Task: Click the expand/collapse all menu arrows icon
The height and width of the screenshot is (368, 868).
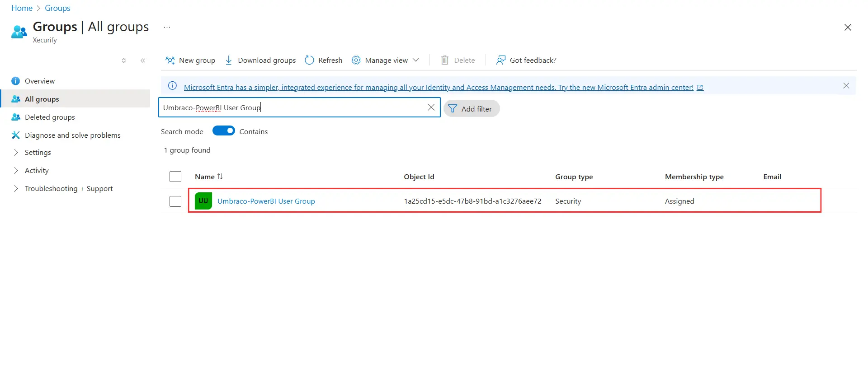Action: click(x=124, y=61)
